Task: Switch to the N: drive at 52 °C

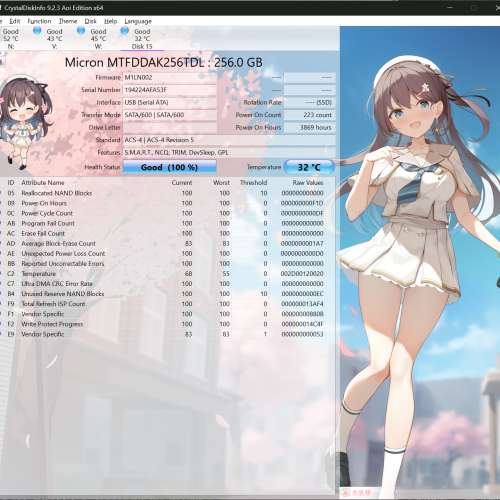Action: pos(10,39)
